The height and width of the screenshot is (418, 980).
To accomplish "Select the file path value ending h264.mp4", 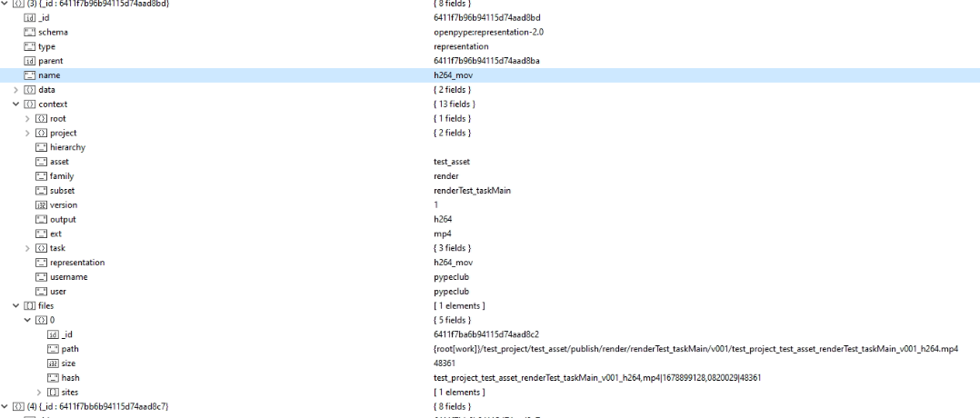I will pos(695,349).
